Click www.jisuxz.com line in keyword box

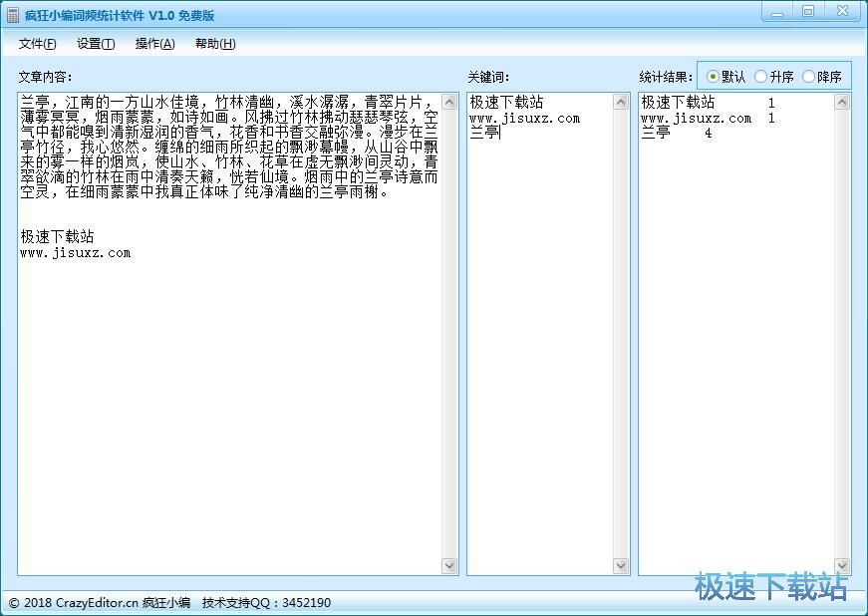(x=525, y=118)
